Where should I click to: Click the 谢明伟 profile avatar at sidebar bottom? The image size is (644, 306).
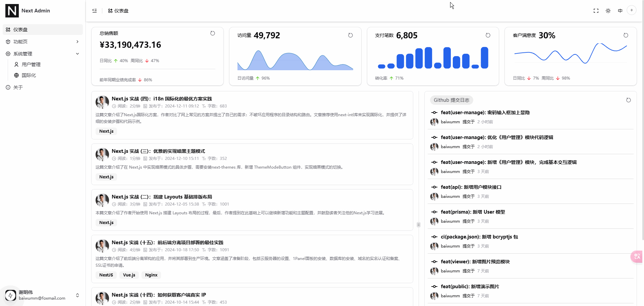point(11,295)
